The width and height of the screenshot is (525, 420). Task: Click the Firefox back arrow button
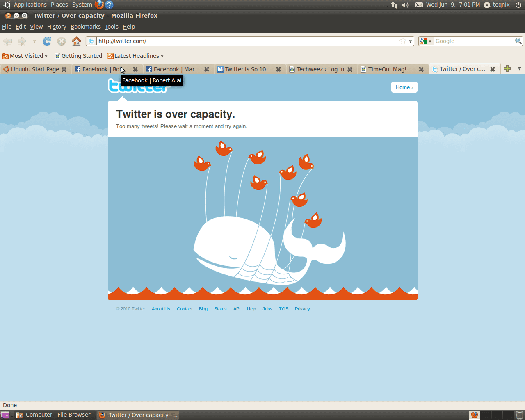pos(8,41)
